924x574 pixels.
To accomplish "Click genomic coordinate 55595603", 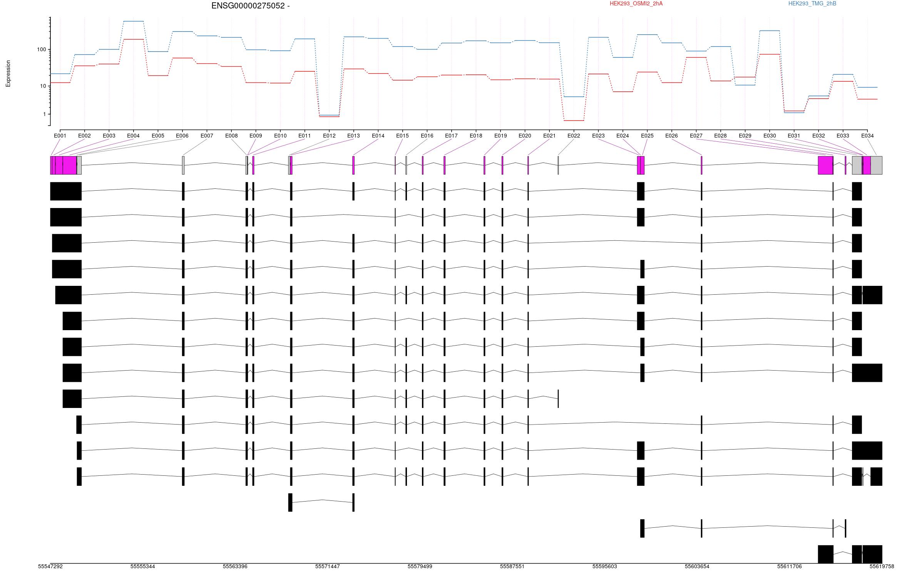I will pyautogui.click(x=605, y=566).
